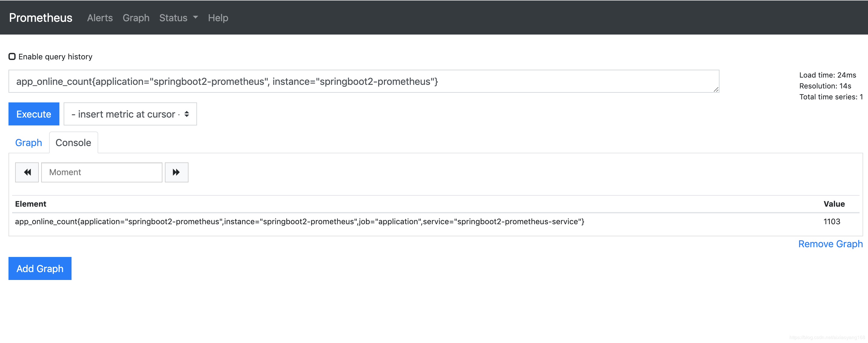The height and width of the screenshot is (343, 868).
Task: Execute the current PromQL query
Action: (34, 114)
